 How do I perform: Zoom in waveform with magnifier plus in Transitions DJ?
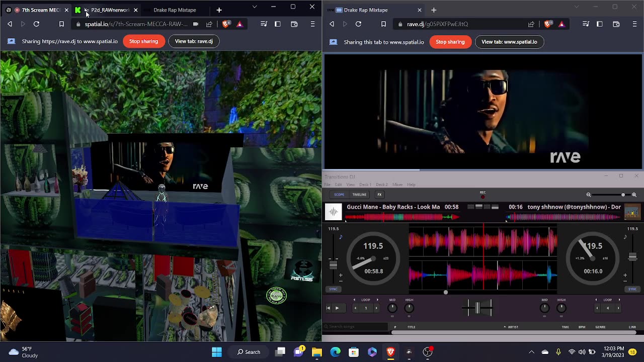tap(634, 195)
